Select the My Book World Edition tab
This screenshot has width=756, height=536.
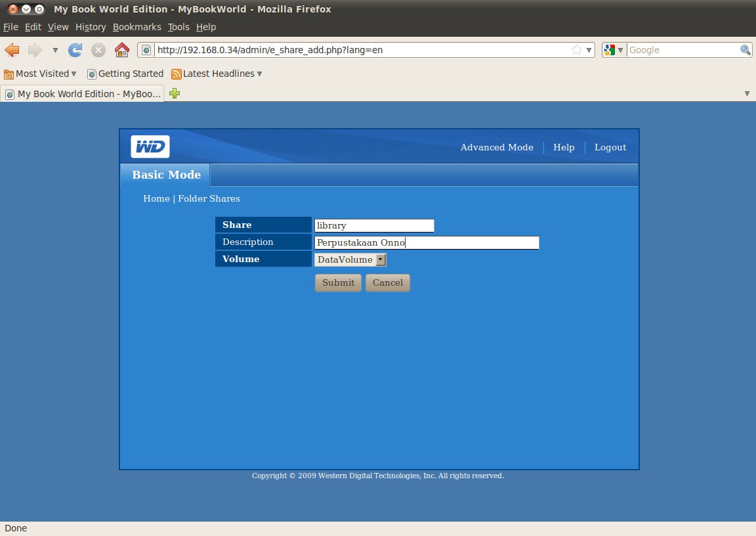click(x=83, y=93)
